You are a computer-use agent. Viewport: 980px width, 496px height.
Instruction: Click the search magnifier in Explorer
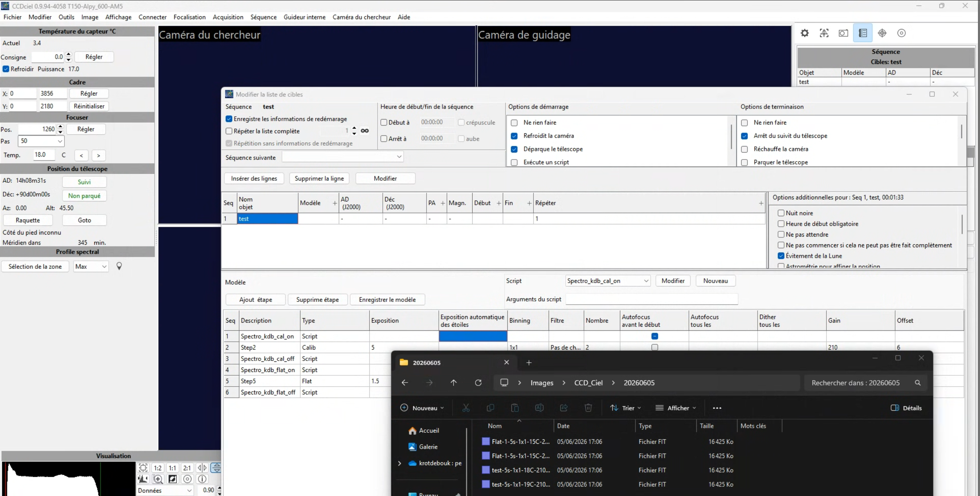point(918,383)
